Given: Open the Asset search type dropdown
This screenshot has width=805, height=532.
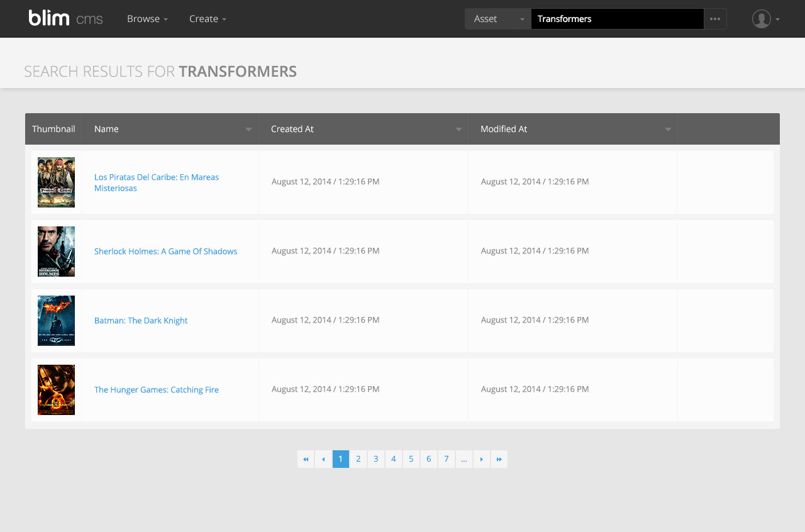Looking at the screenshot, I should 498,19.
